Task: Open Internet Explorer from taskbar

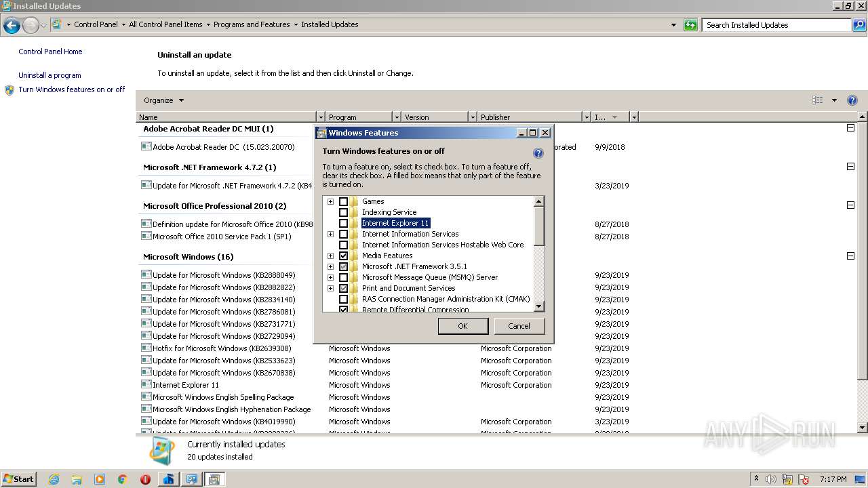Action: coord(54,479)
